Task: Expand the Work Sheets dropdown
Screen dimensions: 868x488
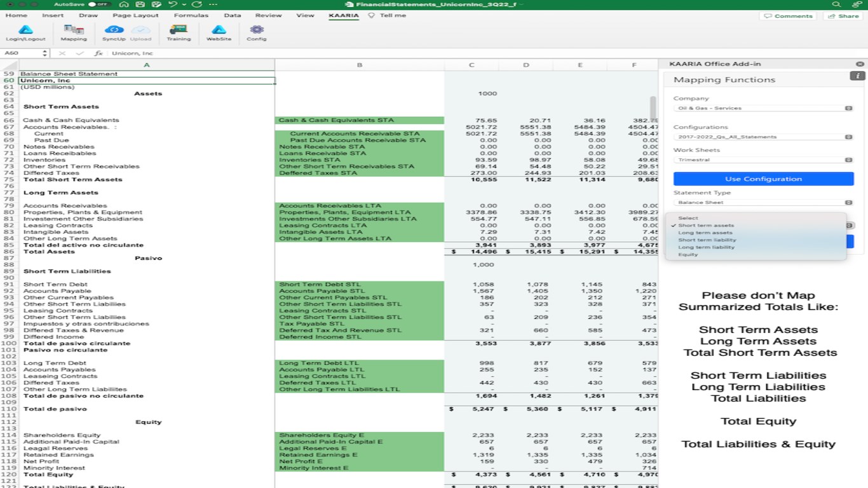Action: pyautogui.click(x=763, y=160)
